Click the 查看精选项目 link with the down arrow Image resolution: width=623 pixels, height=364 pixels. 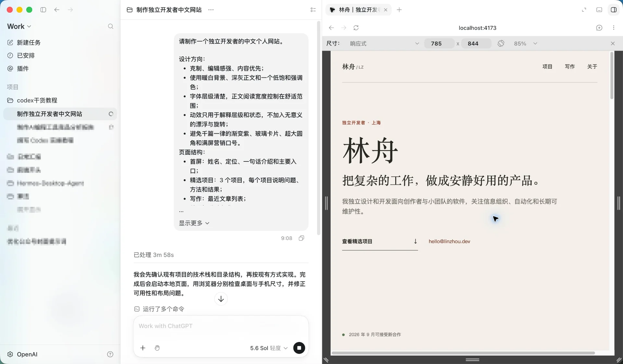(380, 241)
